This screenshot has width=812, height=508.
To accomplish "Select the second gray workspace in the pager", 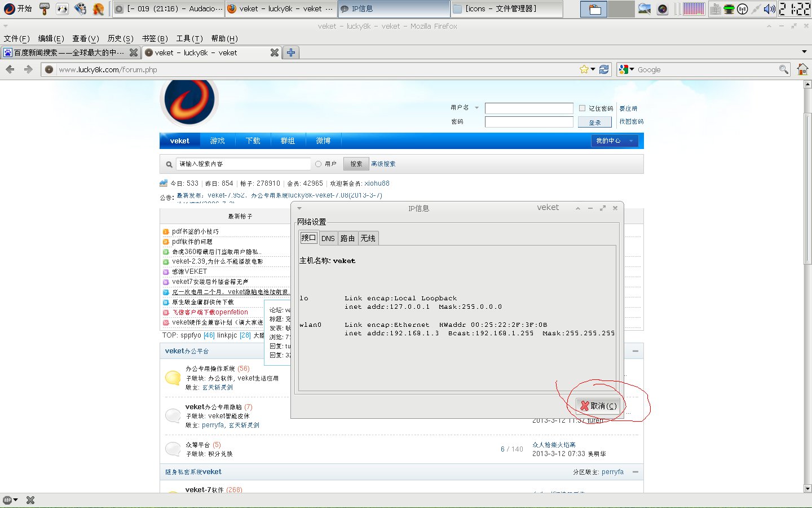I will [x=621, y=9].
